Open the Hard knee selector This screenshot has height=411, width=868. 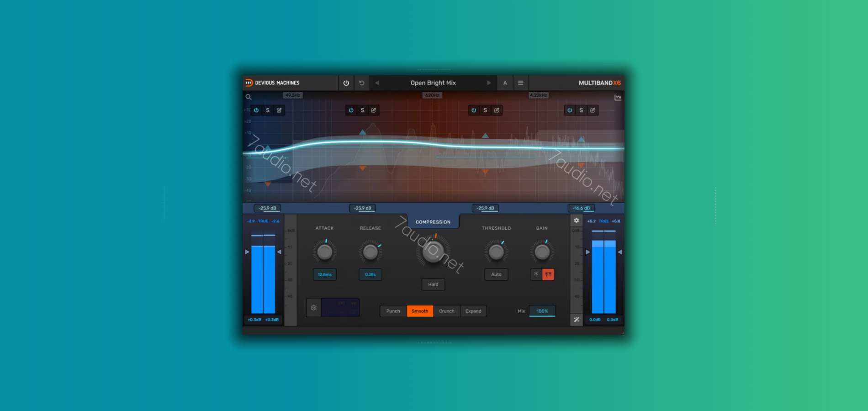[x=433, y=285]
